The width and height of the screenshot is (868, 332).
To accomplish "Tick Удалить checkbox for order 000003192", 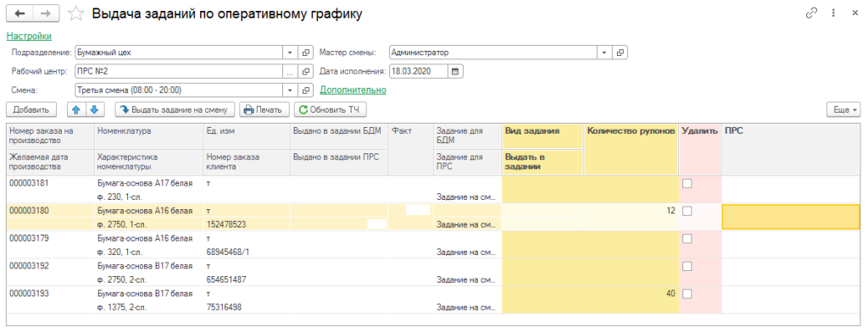I will click(x=687, y=266).
